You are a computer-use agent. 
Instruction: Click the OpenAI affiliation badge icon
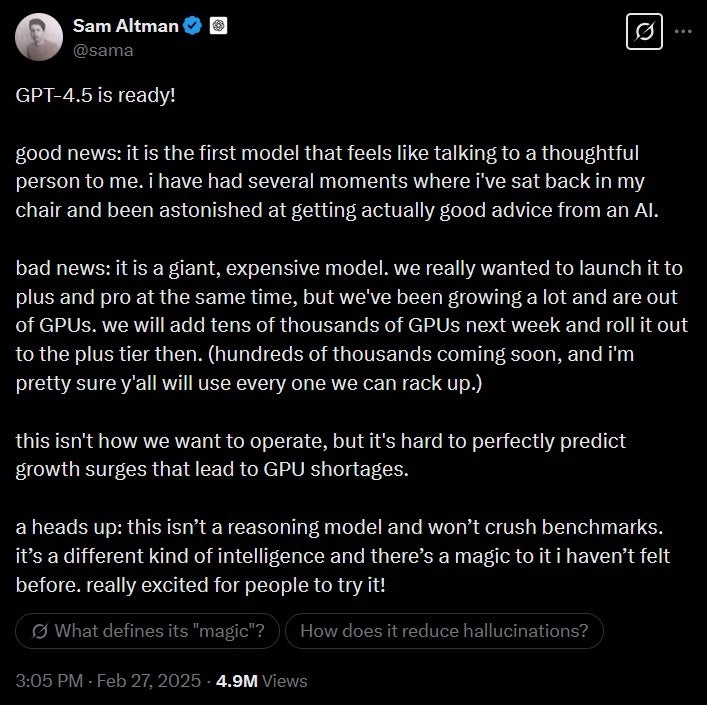[x=219, y=26]
